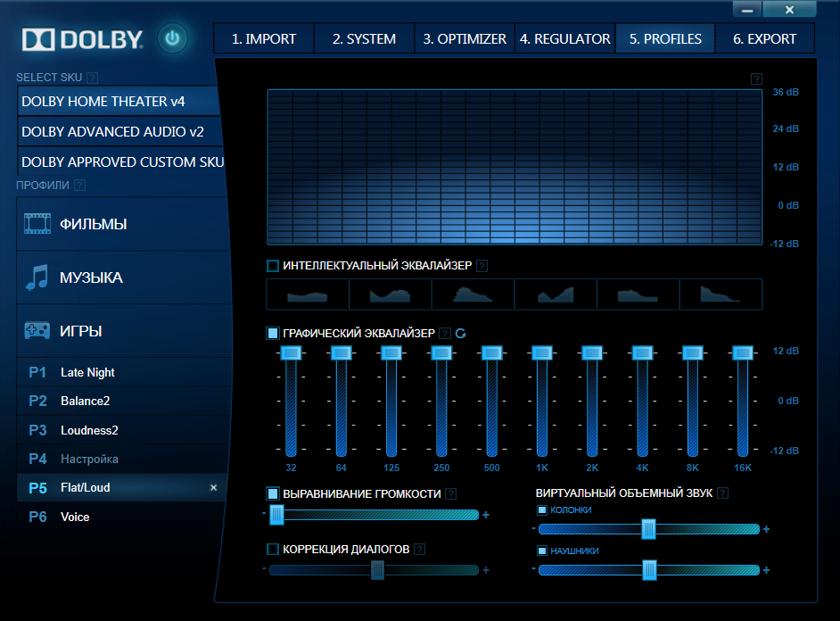Select the first intelligent equalizer preset curve
This screenshot has width=840, height=621.
[x=307, y=294]
